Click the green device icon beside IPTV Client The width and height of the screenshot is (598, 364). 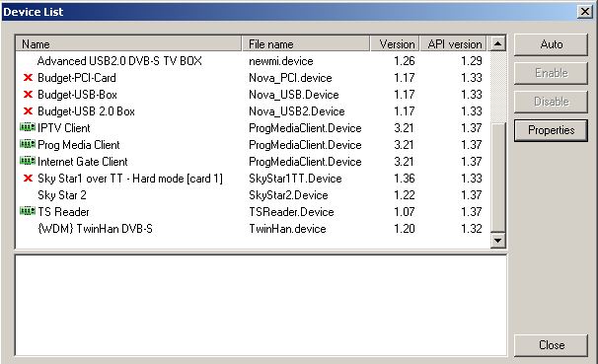(x=28, y=127)
